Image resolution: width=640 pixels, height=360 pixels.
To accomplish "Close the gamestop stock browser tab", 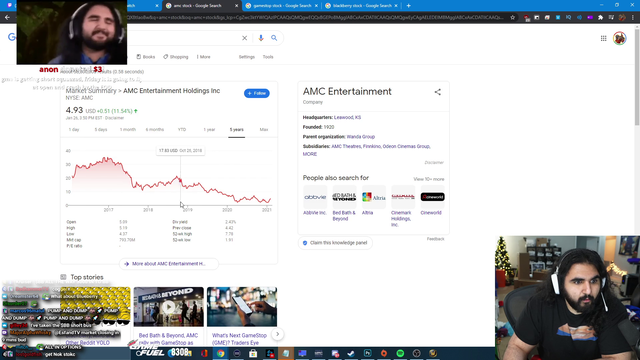I will [x=316, y=6].
